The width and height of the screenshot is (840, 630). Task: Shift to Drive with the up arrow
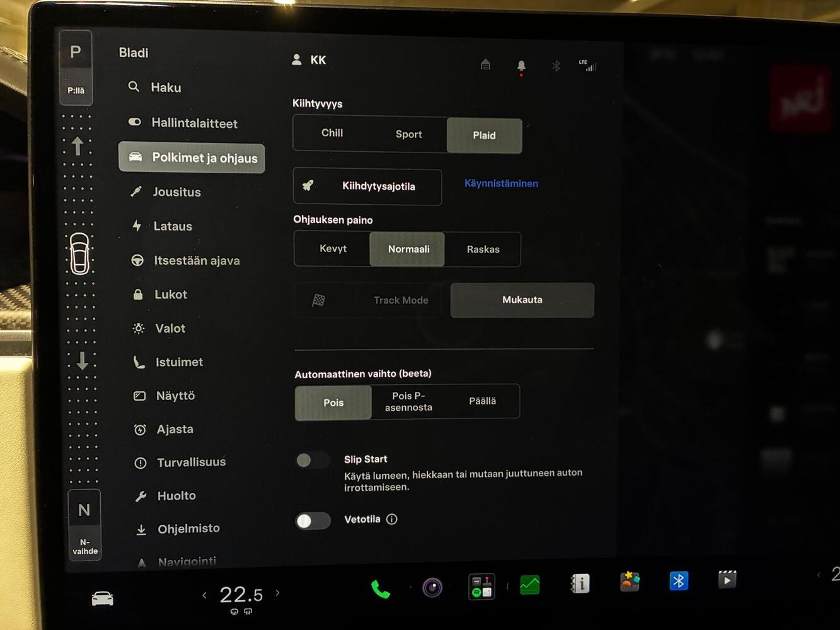pyautogui.click(x=78, y=146)
